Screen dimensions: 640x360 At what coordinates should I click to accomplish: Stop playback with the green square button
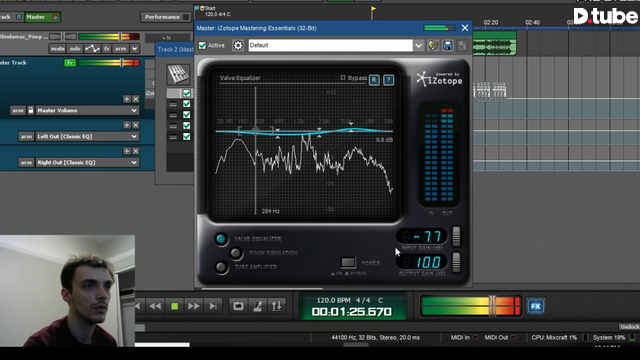pos(174,306)
